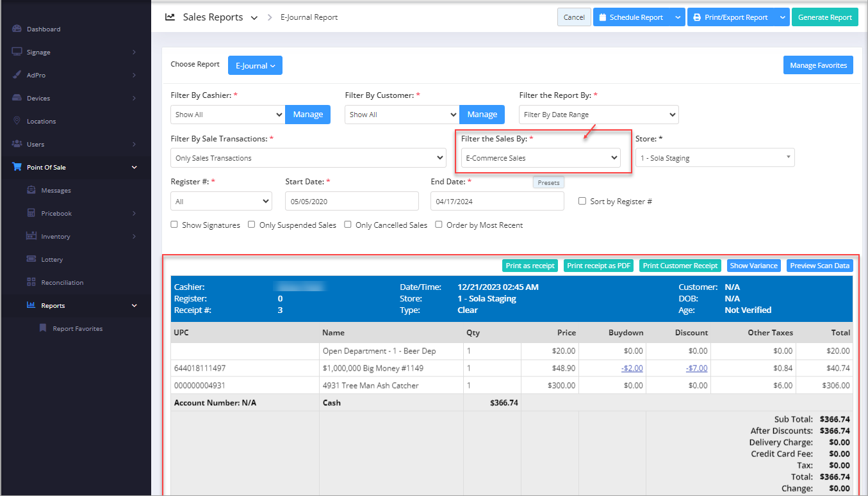The height and width of the screenshot is (496, 868).
Task: Click the Lottery ticket icon
Action: click(x=31, y=259)
